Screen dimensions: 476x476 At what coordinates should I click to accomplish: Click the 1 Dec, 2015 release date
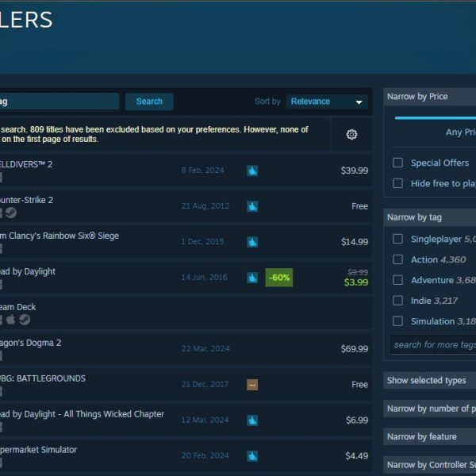coord(202,242)
